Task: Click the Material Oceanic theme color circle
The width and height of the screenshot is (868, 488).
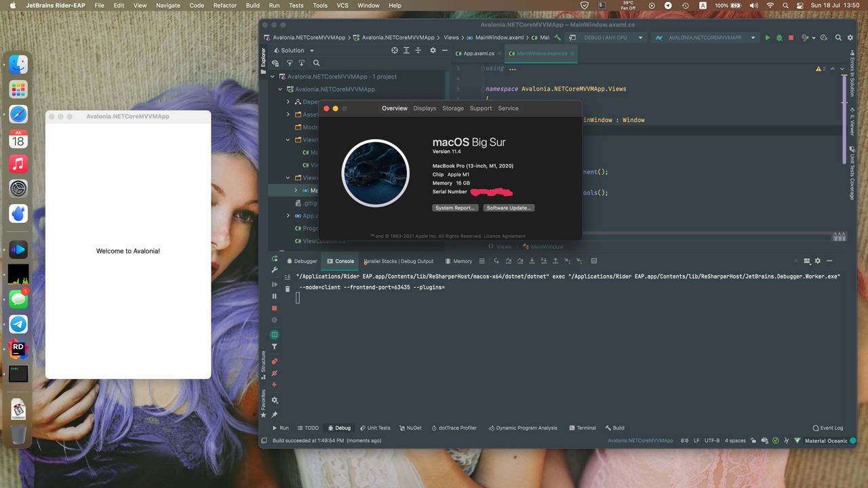Action: click(852, 441)
